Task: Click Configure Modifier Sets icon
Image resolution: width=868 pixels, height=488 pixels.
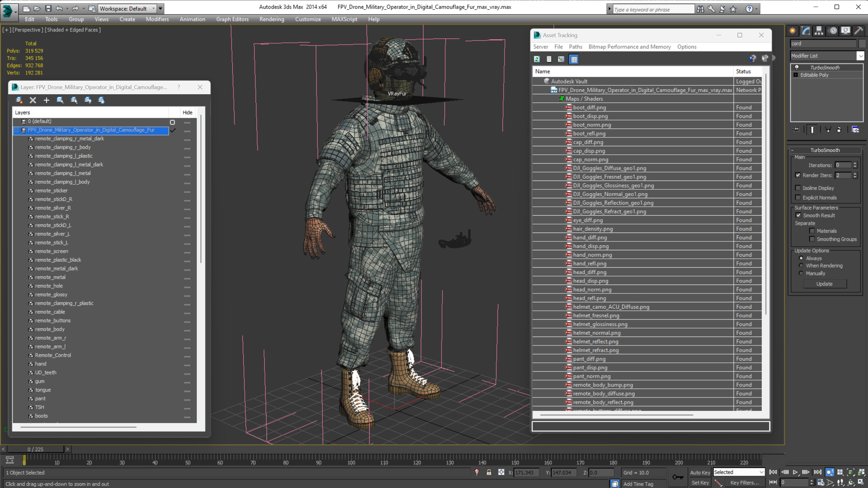Action: (x=855, y=130)
